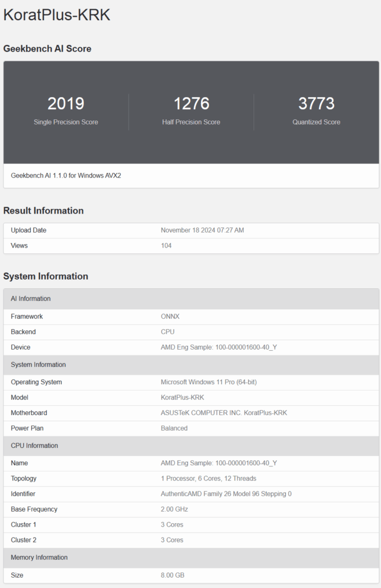381x588 pixels.
Task: Click the CPU Information section header
Action: [x=191, y=446]
